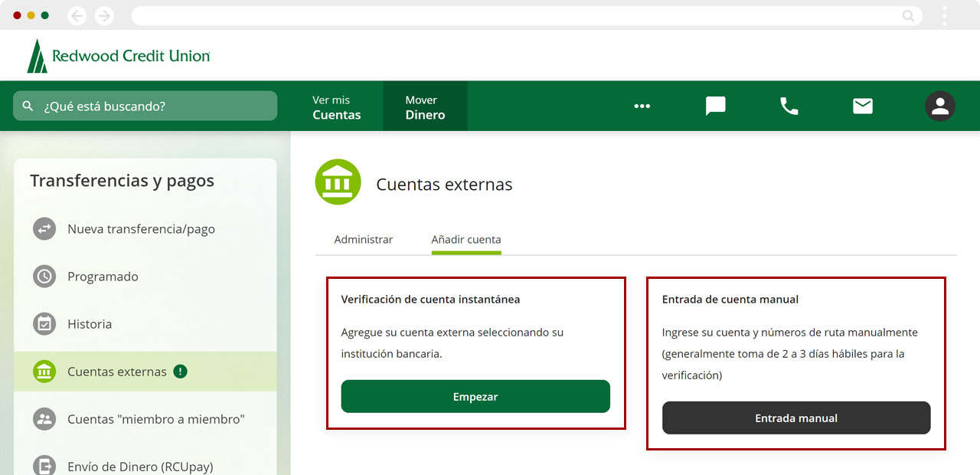Open the more options ellipsis menu
This screenshot has width=980, height=475.
(642, 106)
